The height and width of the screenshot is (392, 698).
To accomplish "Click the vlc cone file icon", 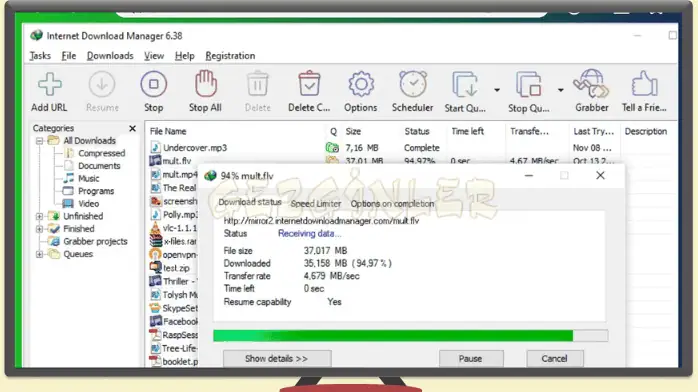I will pos(155,228).
